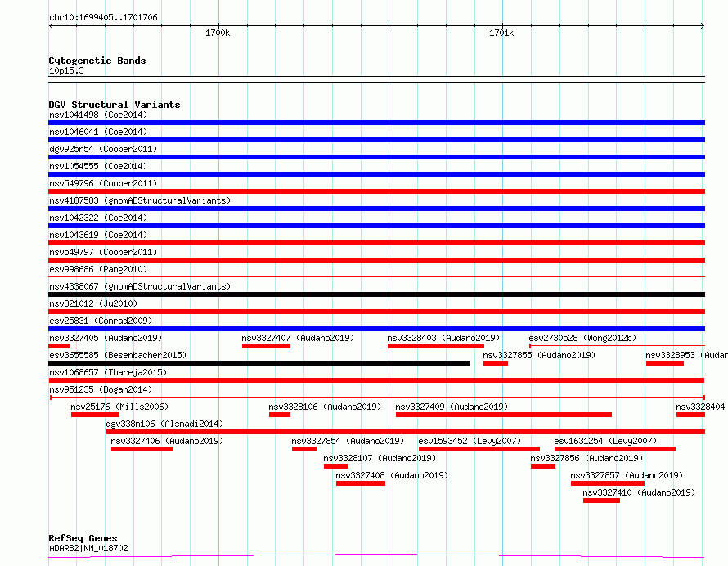728x566 pixels.
Task: Click nsv1054555 (Coe2014) label
Action: pyautogui.click(x=98, y=166)
